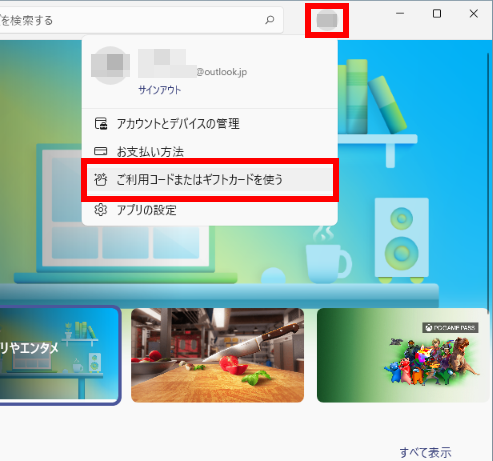493x461 pixels.
Task: Click the サインアウト link
Action: point(159,90)
